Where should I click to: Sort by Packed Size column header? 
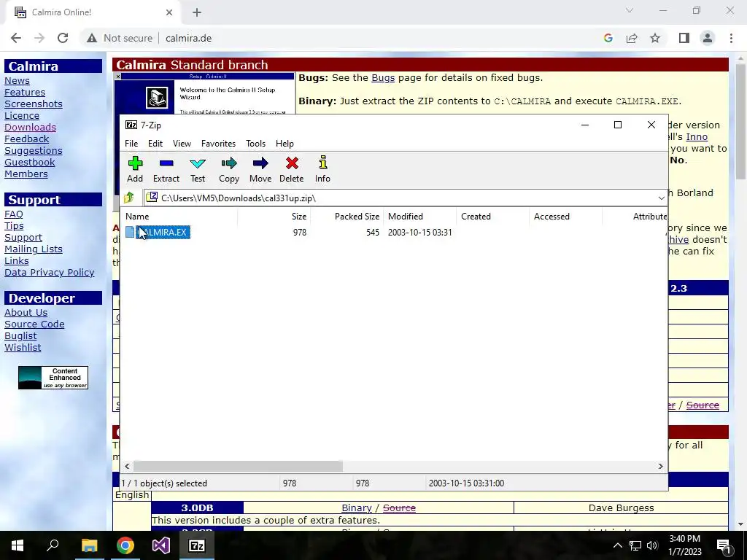(x=347, y=216)
